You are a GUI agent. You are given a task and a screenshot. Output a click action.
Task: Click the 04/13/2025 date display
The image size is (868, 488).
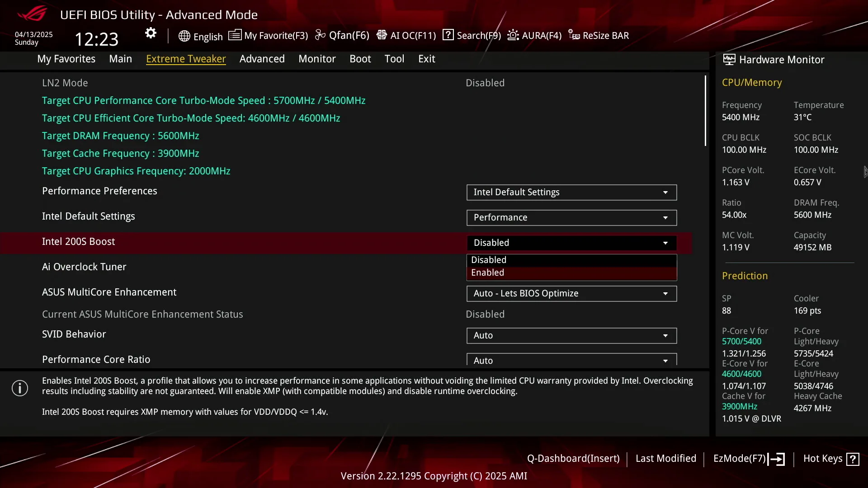tap(33, 34)
